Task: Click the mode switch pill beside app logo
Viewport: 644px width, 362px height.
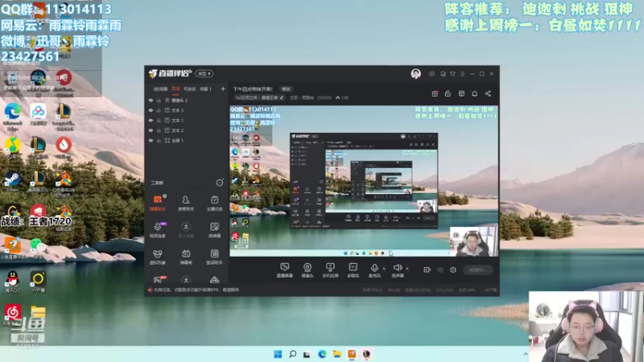Action: point(204,73)
